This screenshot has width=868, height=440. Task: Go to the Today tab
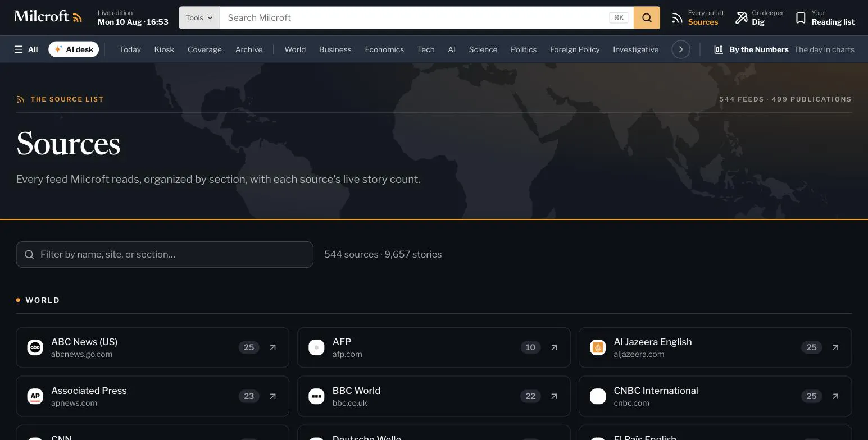130,49
